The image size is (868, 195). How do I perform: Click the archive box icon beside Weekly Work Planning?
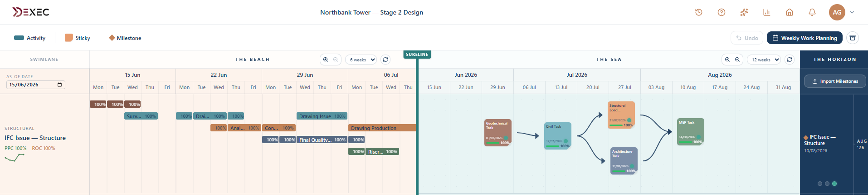(853, 38)
